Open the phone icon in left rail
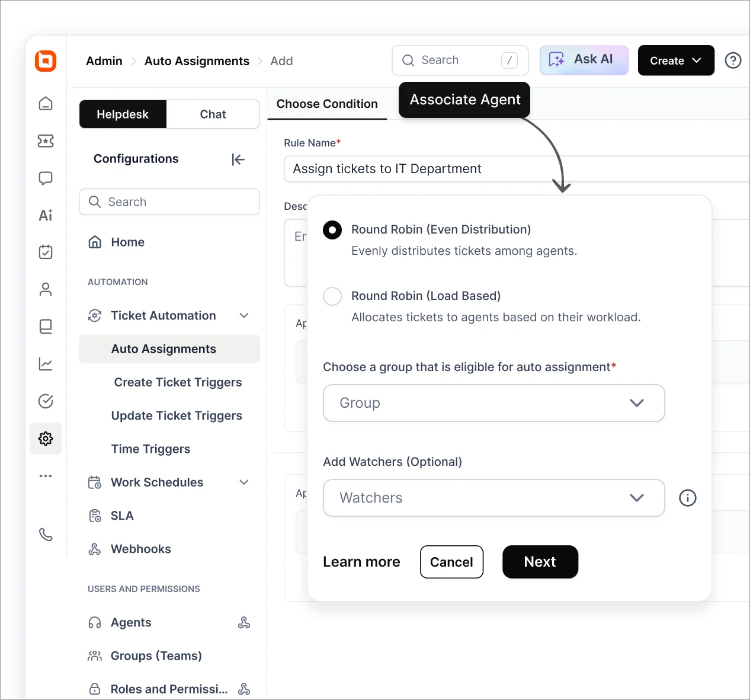750x700 pixels. click(46, 535)
